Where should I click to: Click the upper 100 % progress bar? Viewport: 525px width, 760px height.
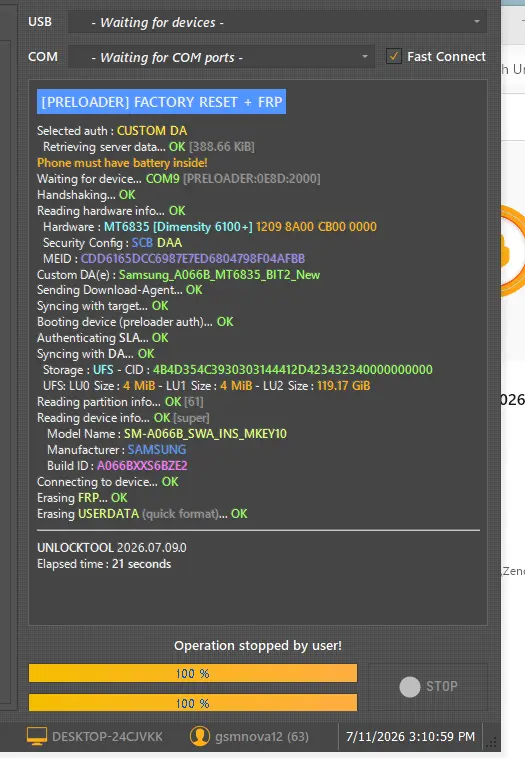[x=193, y=673]
